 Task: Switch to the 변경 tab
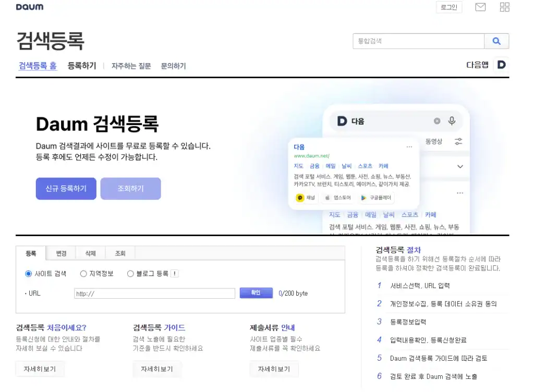click(x=61, y=253)
